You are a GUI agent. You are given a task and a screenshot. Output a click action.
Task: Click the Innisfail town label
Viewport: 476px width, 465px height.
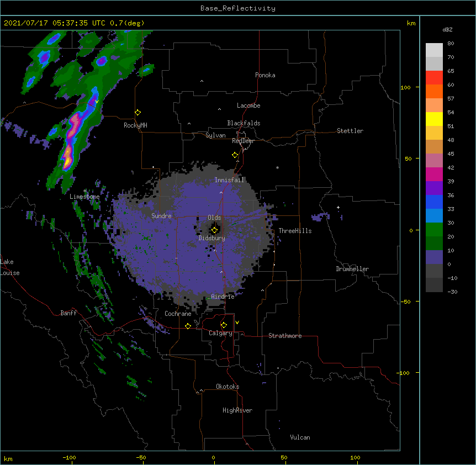(x=229, y=180)
